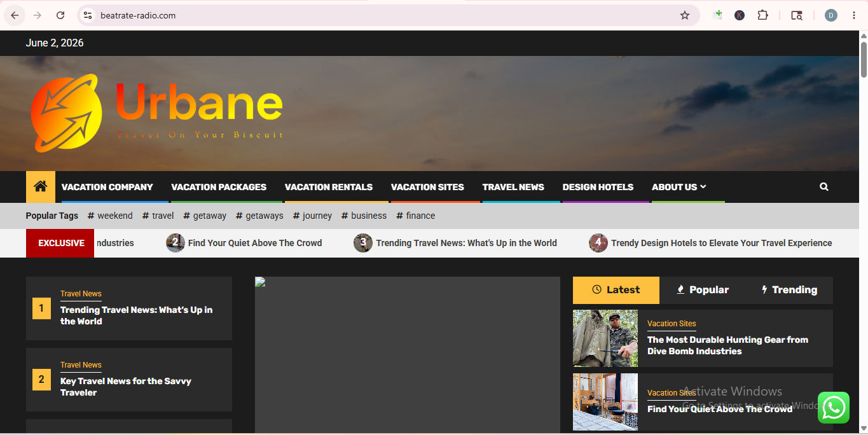Open the browser extensions puzzle icon
Screen dimensions: 868x435
(x=763, y=15)
